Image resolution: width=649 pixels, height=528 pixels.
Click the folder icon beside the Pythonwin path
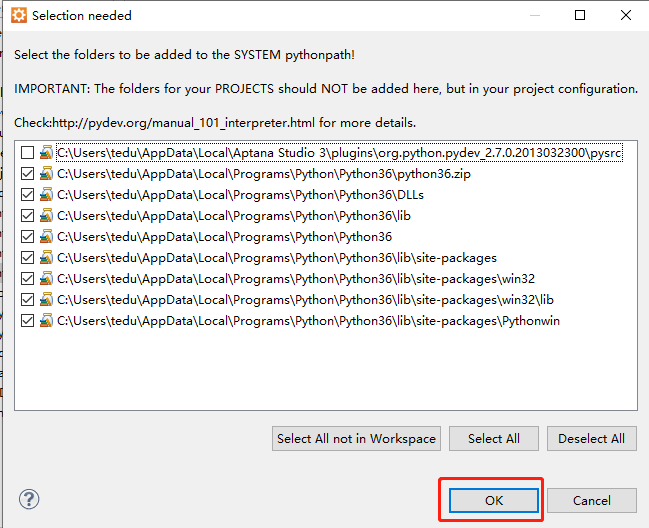[46, 321]
